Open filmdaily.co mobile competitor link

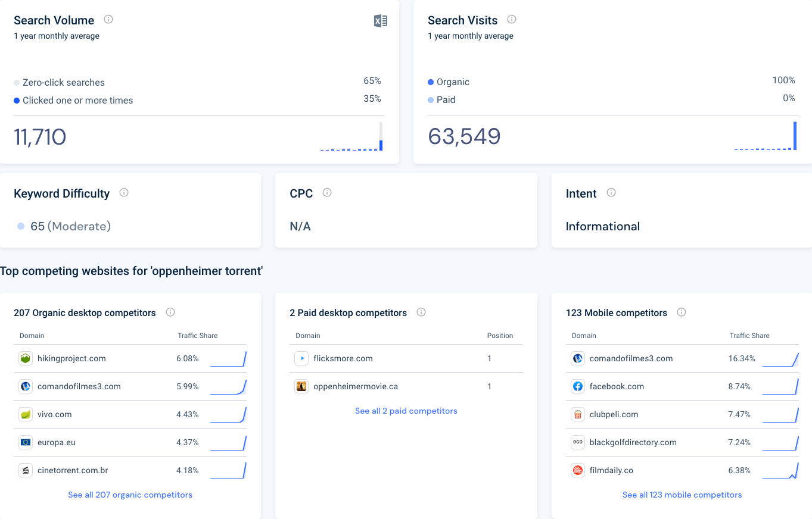[611, 470]
